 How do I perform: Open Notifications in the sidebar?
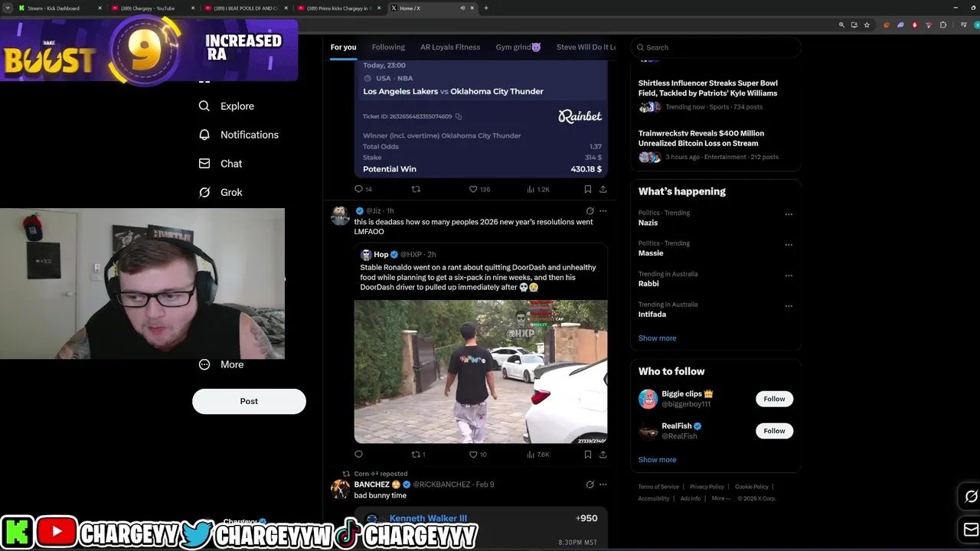click(238, 135)
